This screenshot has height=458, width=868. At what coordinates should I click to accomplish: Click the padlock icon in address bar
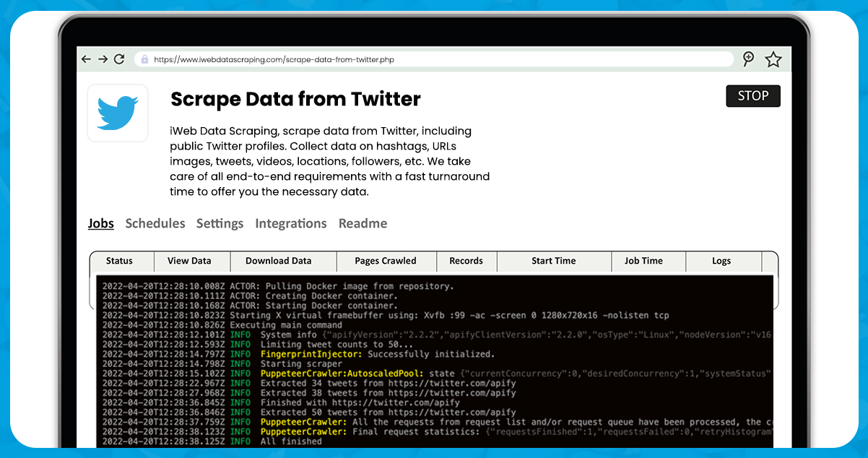[x=144, y=59]
